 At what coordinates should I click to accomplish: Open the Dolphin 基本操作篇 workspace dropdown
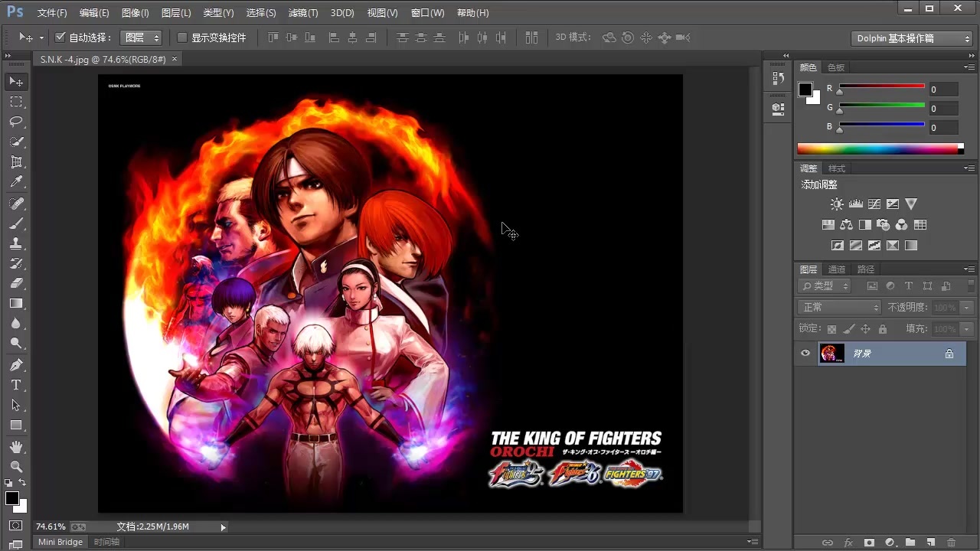(912, 38)
